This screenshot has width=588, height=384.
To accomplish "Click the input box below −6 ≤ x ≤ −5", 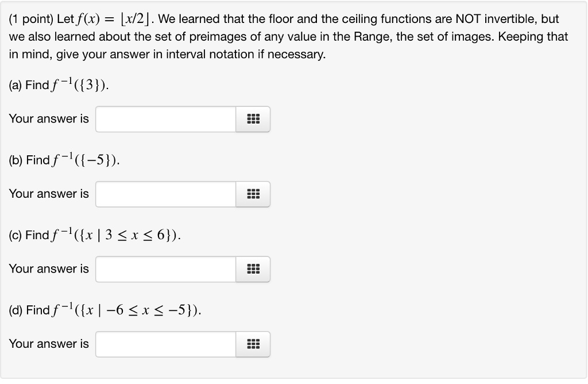I will (165, 344).
